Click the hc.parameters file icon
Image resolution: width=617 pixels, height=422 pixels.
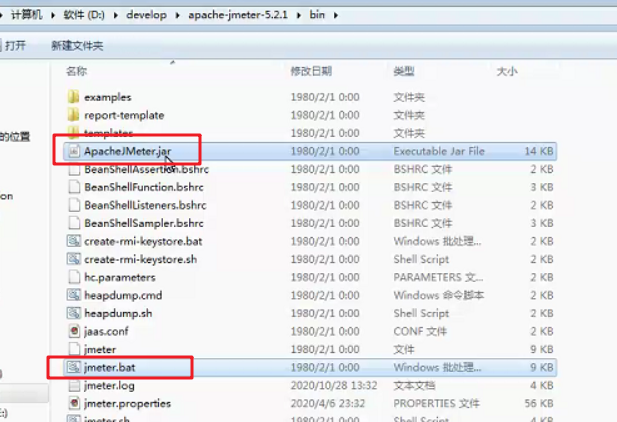click(x=74, y=277)
